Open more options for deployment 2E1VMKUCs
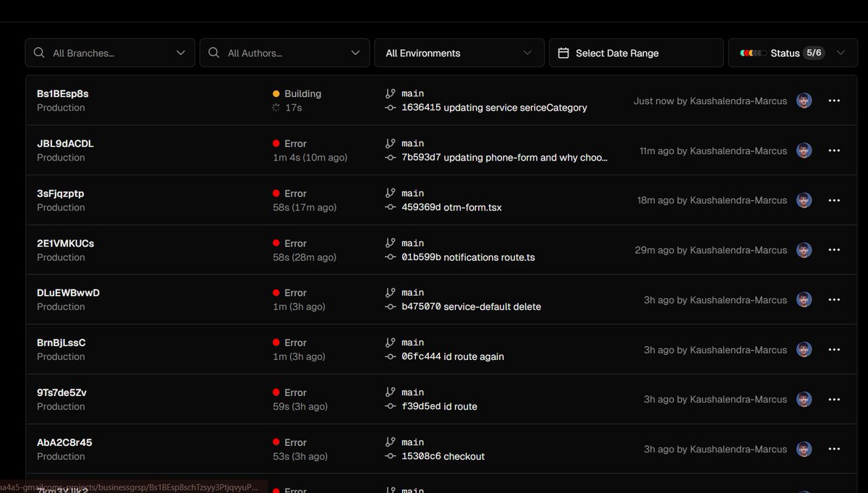 point(834,250)
